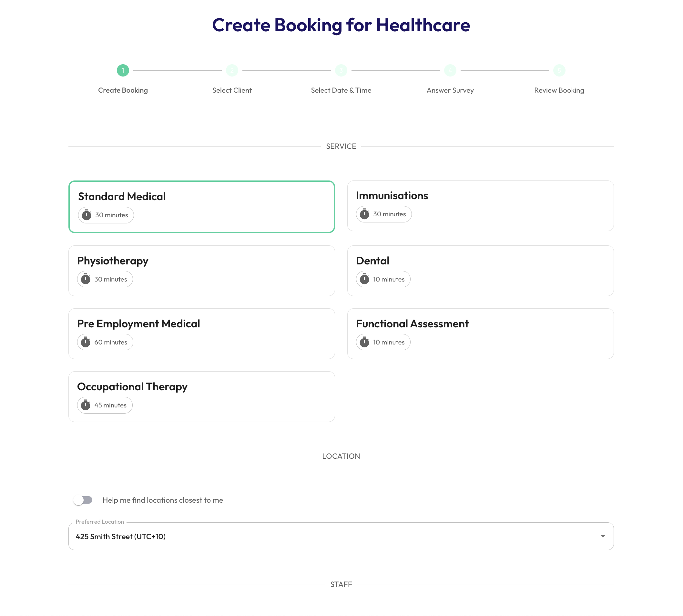The height and width of the screenshot is (616, 683).
Task: Click the 60 minutes duration chip
Action: coord(105,342)
